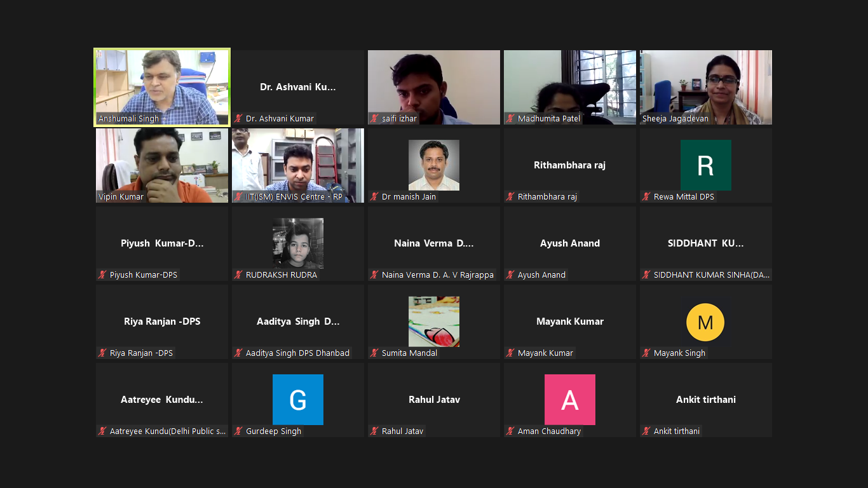Select Sheeja Jagadevan's video feed

coord(706,87)
